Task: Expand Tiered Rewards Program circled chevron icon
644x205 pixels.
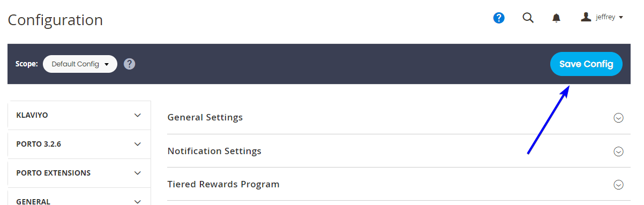Action: 618,185
